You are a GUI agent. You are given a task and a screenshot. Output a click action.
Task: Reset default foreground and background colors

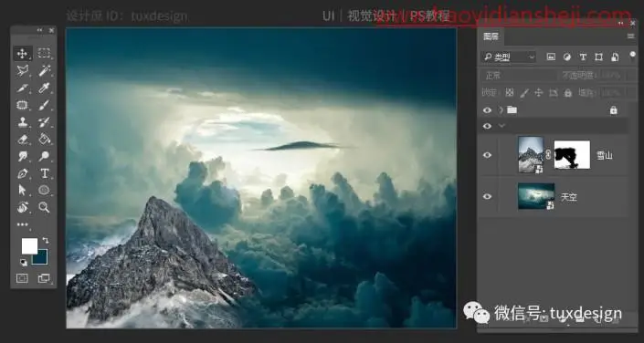click(x=24, y=262)
